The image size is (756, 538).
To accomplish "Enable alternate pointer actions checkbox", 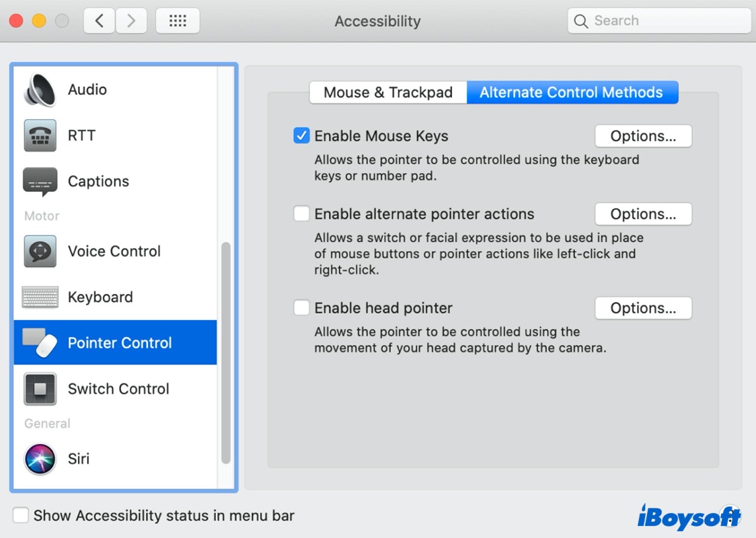I will pyautogui.click(x=301, y=214).
